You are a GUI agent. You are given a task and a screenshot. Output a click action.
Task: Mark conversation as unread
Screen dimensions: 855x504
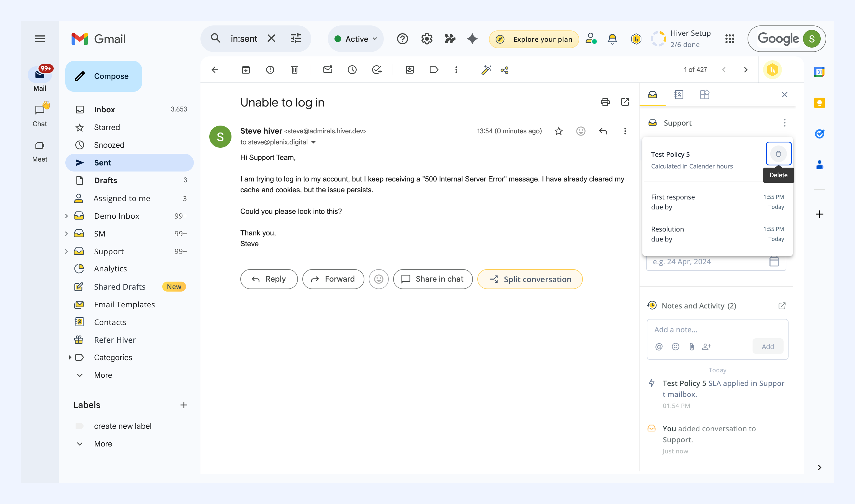(328, 70)
